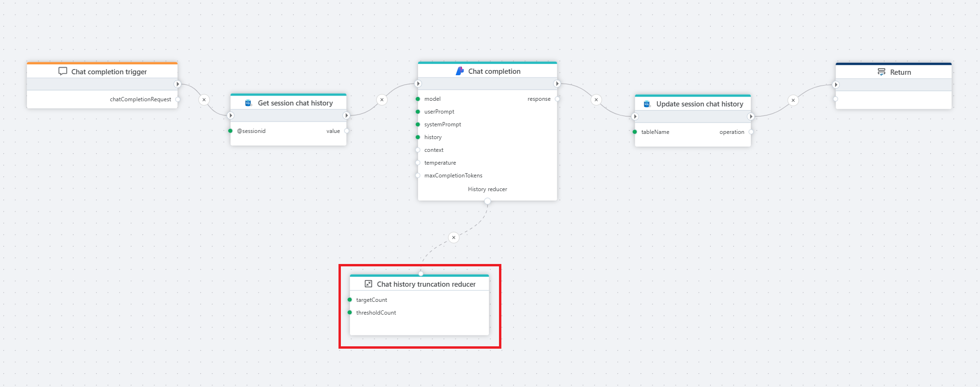Remove dashed History reducer connection
The width and height of the screenshot is (980, 387).
454,237
